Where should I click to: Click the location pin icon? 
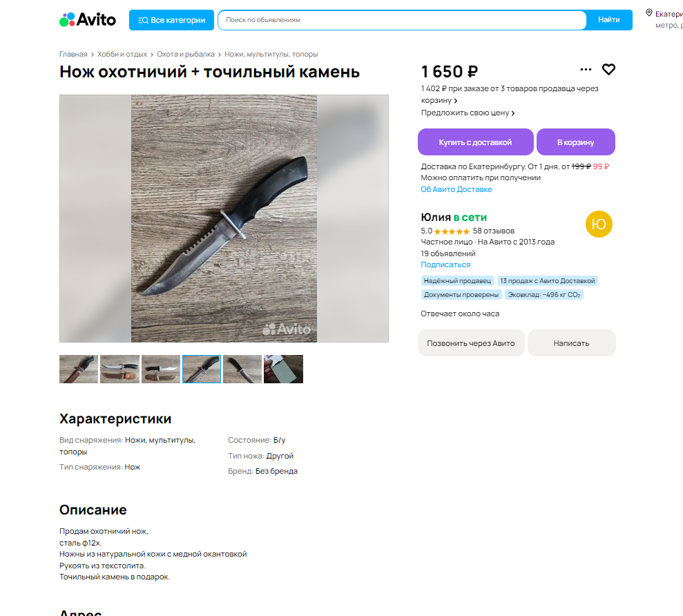point(649,13)
